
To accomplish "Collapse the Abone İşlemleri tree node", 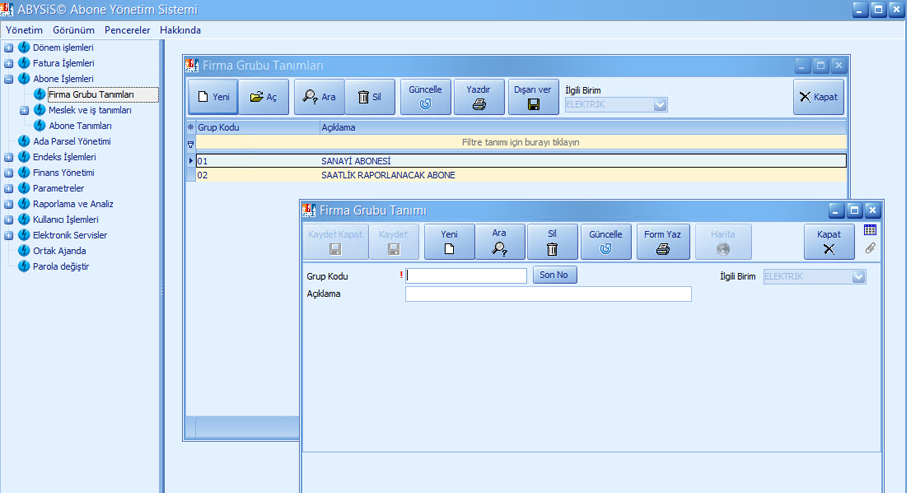I will pos(9,79).
